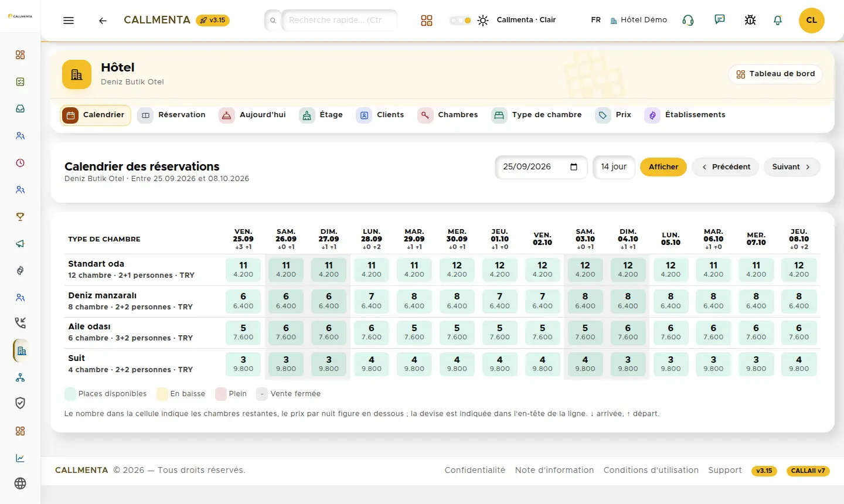Select Standart oda cell for Mer. 30.09

click(x=457, y=270)
